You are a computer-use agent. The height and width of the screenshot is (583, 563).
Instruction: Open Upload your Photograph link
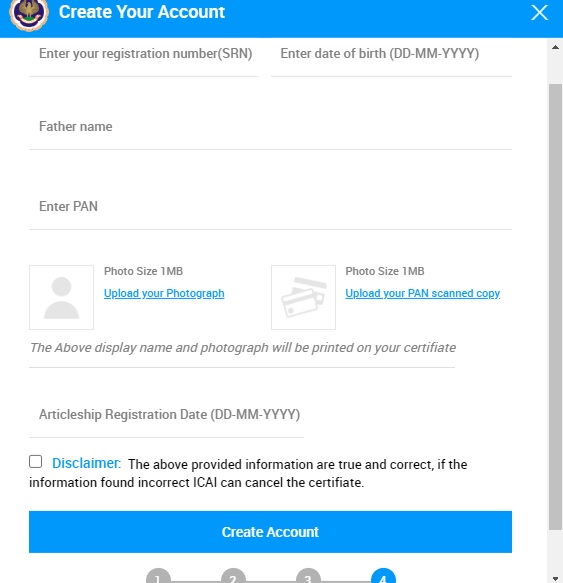click(164, 293)
